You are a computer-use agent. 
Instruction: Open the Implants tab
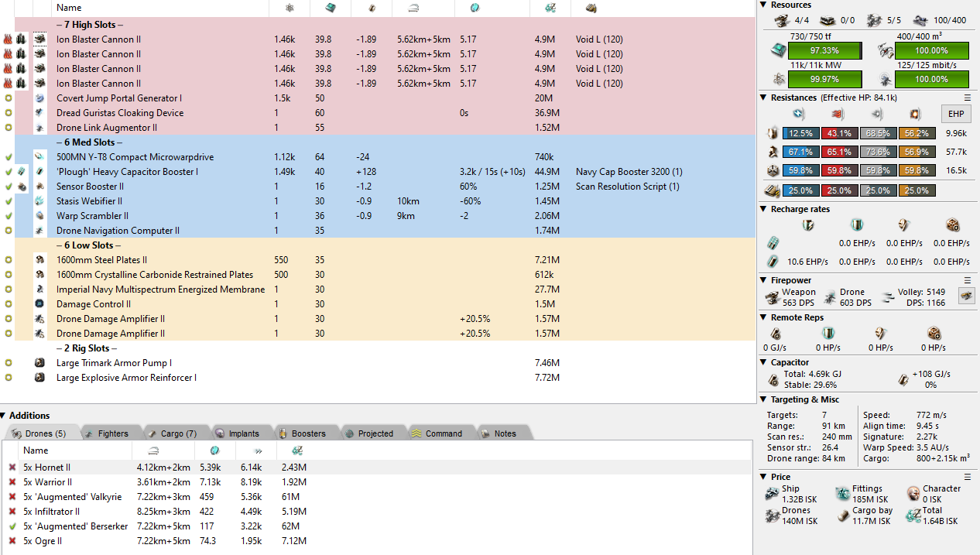pyautogui.click(x=237, y=433)
